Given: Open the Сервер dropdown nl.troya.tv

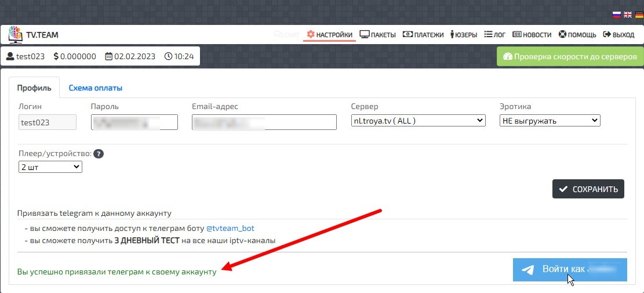Looking at the screenshot, I should (x=418, y=121).
